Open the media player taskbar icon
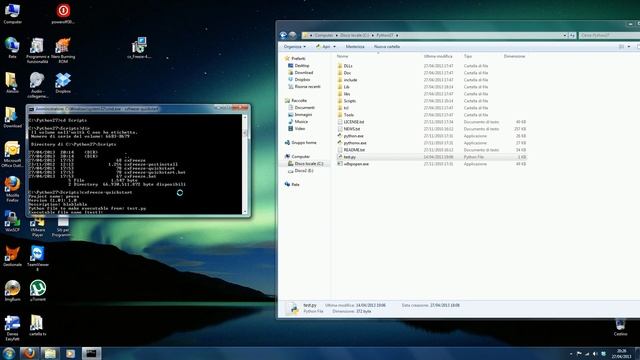640x360 pixels. point(70,353)
